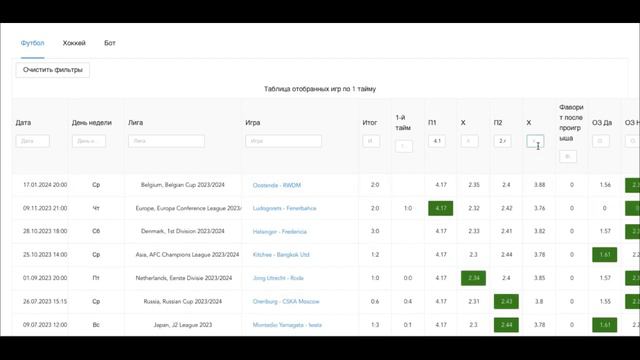This screenshot has height=360, width=640.
Task: Click the date cell '09.11.2023 21:00'
Action: [x=45, y=208]
